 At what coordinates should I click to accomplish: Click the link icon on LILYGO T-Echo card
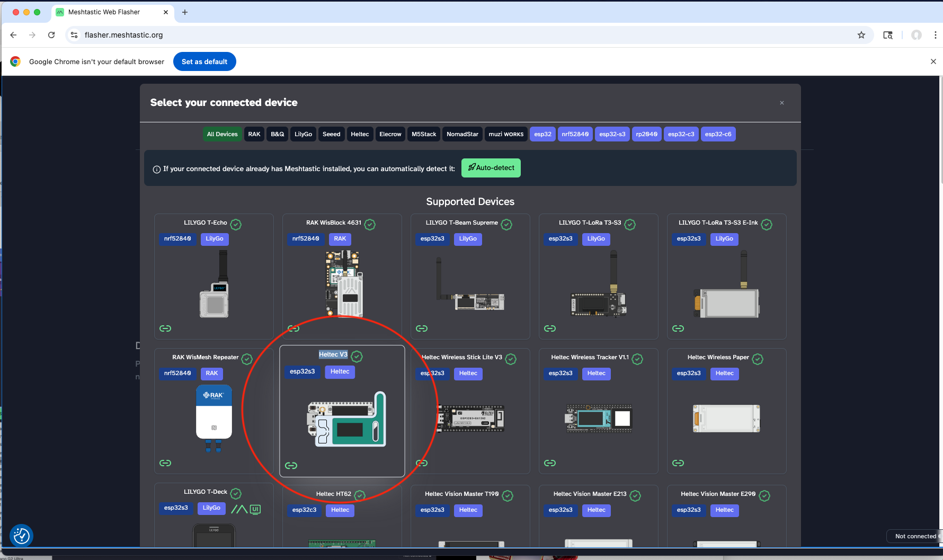165,328
